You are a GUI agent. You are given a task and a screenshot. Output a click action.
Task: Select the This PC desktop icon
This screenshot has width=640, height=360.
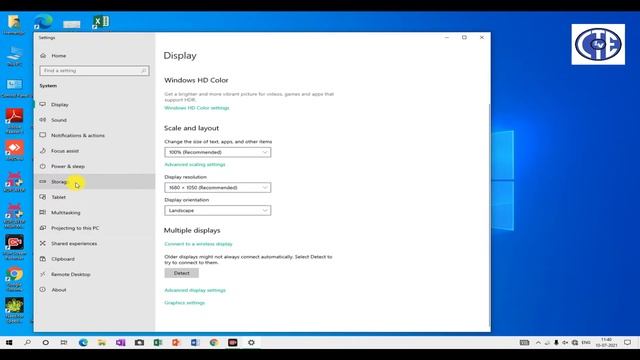click(x=14, y=56)
